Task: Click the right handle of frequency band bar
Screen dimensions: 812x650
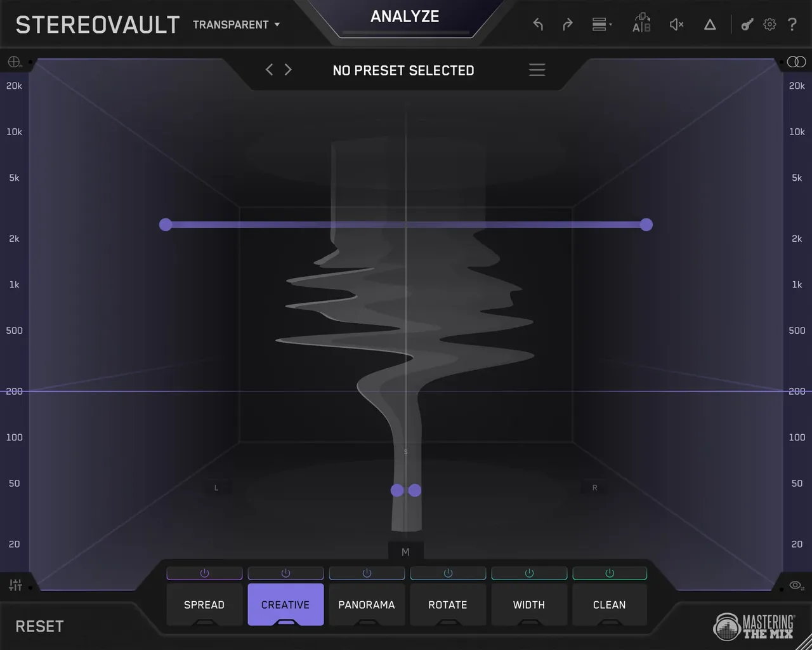Action: tap(646, 225)
